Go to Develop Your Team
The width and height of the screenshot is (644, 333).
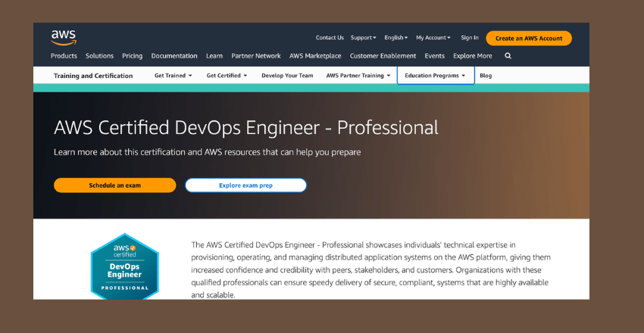pos(287,76)
